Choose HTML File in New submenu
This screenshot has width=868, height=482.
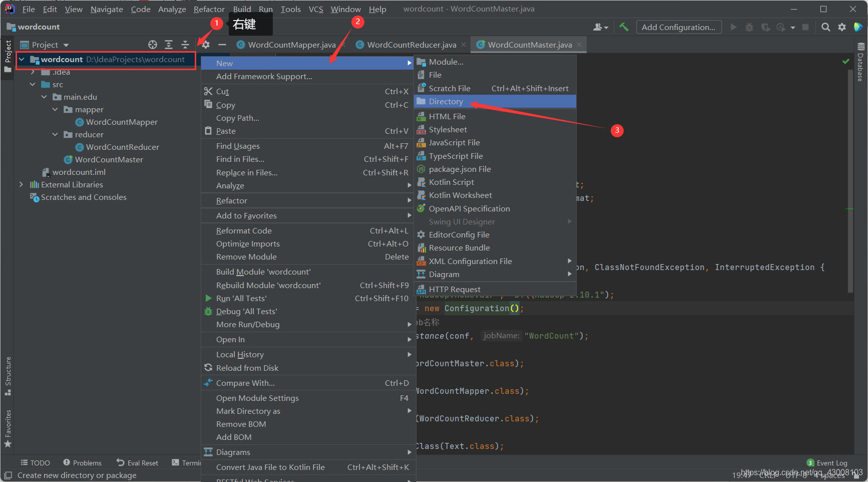[x=496, y=116]
